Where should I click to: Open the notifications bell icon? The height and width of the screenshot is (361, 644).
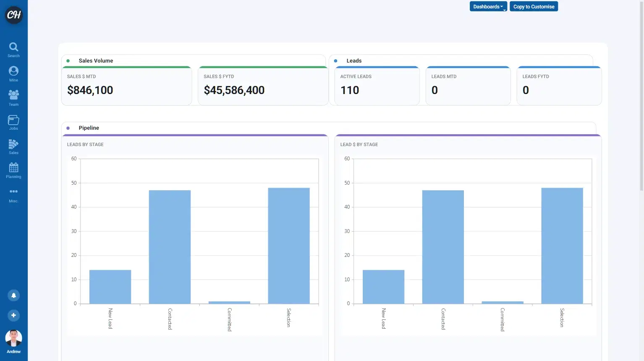pyautogui.click(x=13, y=296)
